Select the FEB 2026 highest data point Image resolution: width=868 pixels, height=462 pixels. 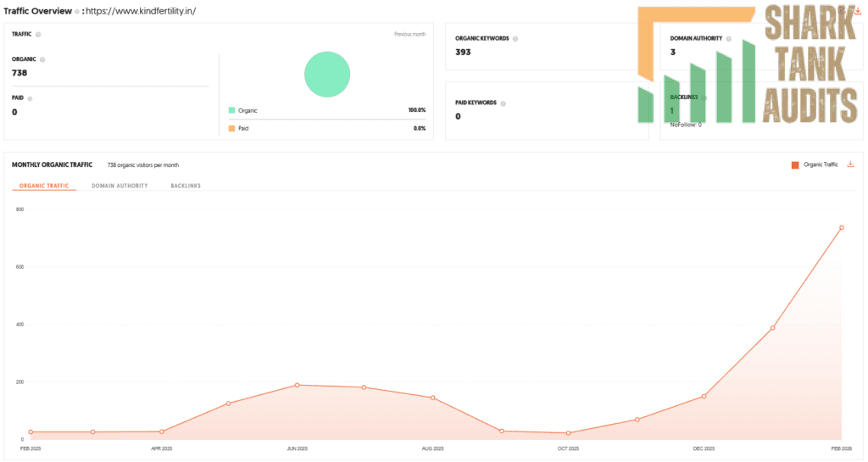click(x=842, y=227)
